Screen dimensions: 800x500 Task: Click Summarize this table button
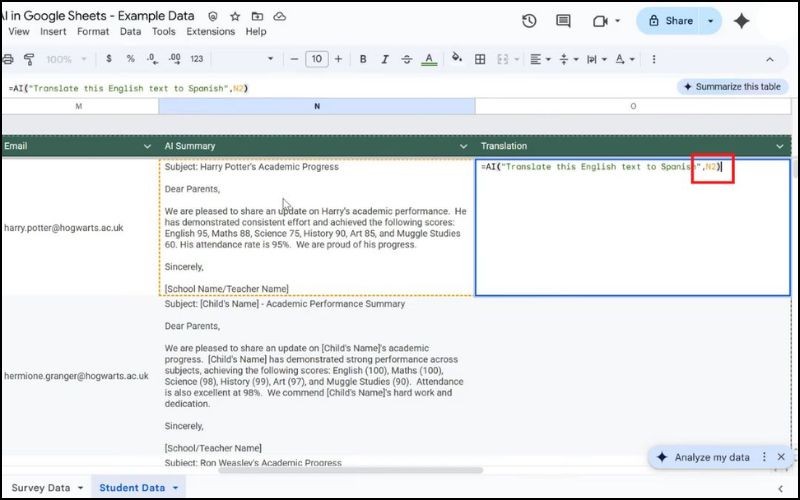[731, 87]
